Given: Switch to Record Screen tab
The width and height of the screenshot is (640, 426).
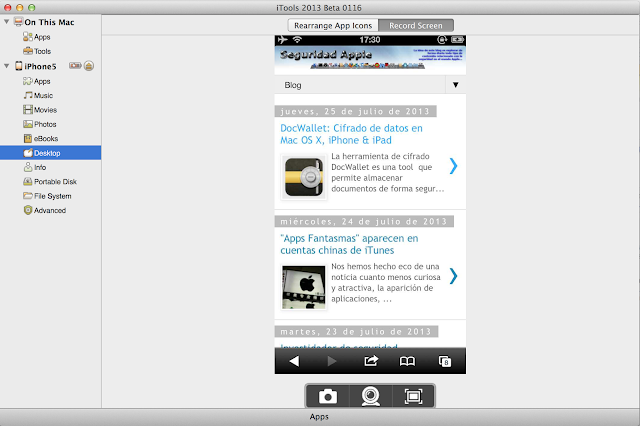Looking at the screenshot, I should [416, 25].
